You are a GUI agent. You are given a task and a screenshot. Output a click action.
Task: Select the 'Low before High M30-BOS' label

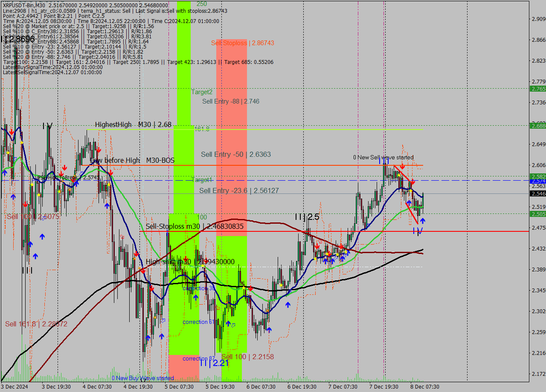132,160
